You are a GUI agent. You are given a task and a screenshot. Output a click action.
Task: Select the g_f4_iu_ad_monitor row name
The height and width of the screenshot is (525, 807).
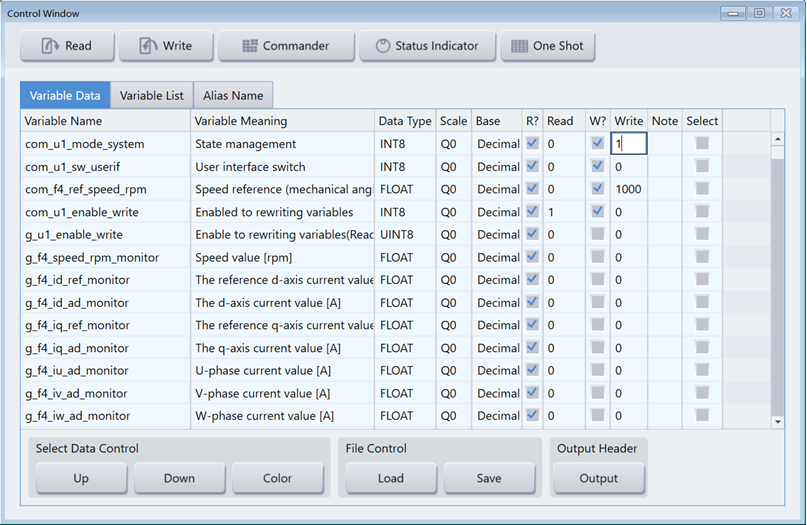point(106,371)
